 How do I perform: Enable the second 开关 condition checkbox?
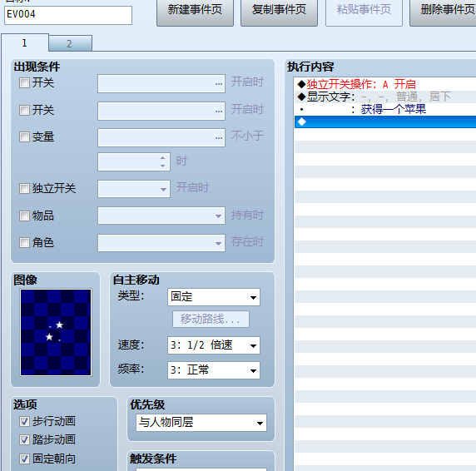(24, 110)
